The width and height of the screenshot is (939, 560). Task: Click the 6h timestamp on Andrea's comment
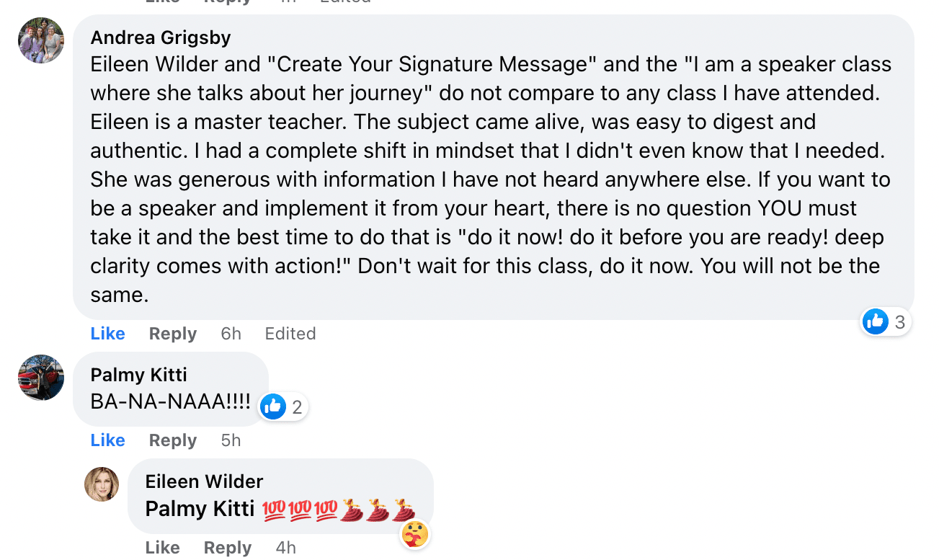tap(231, 334)
